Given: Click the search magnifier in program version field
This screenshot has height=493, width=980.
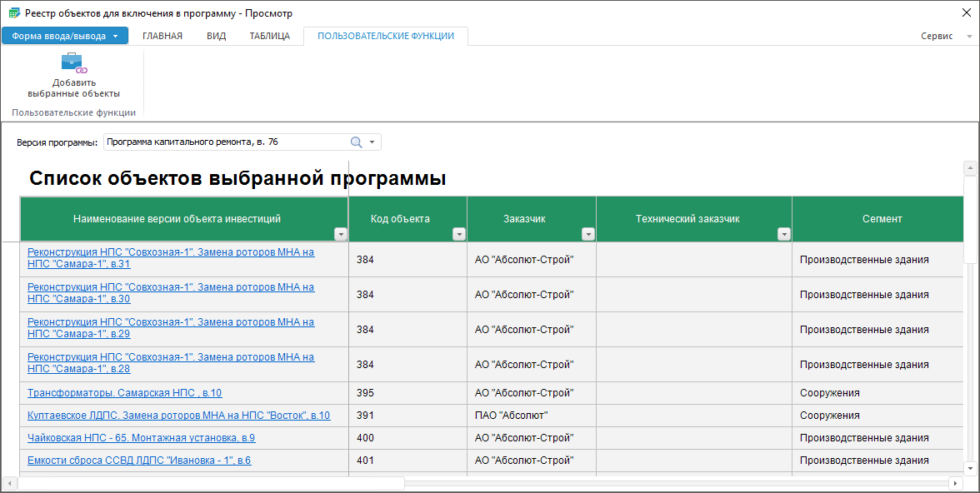Looking at the screenshot, I should coord(357,142).
